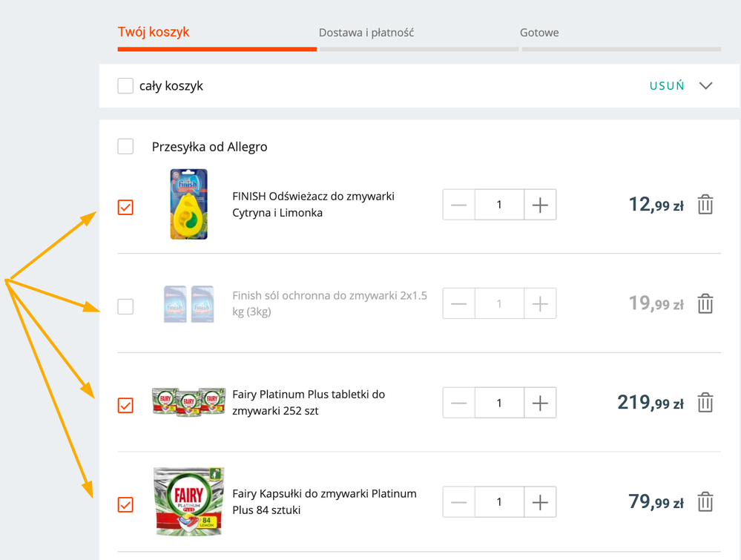
Task: Click the 19,99 zł price
Action: pyautogui.click(x=656, y=303)
